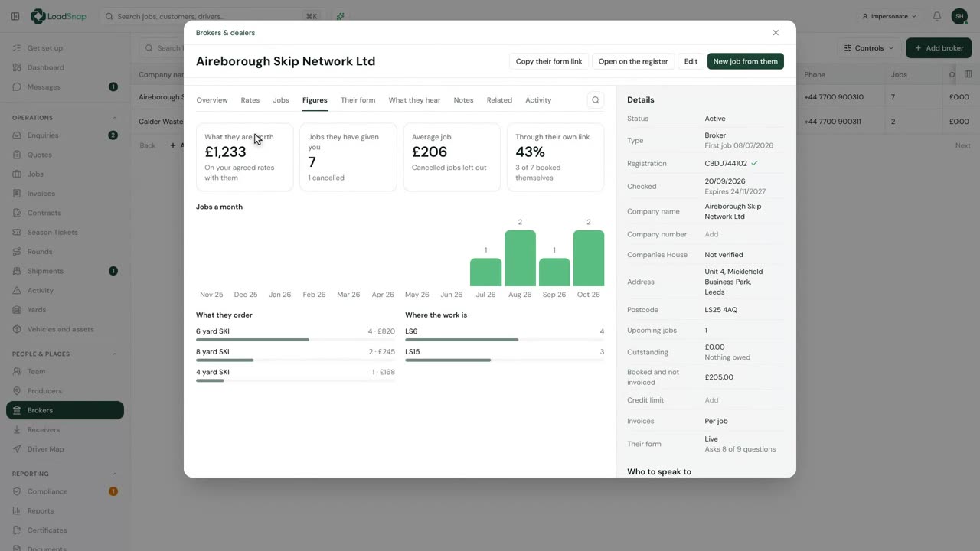The image size is (980, 551).
Task: Click the green sparkle assistant icon
Action: pyautogui.click(x=341, y=16)
